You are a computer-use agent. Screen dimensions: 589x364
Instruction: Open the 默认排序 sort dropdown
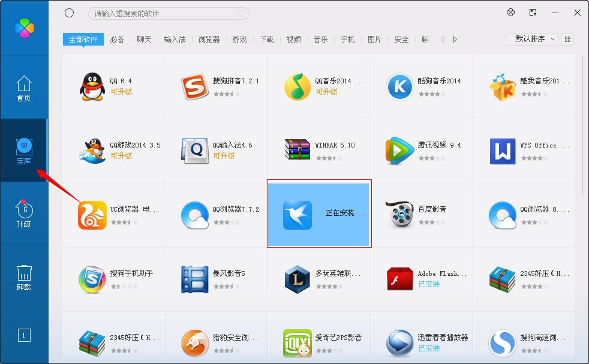532,39
